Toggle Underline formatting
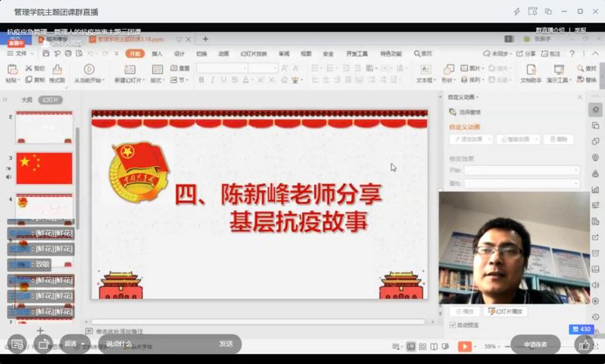 tap(223, 79)
